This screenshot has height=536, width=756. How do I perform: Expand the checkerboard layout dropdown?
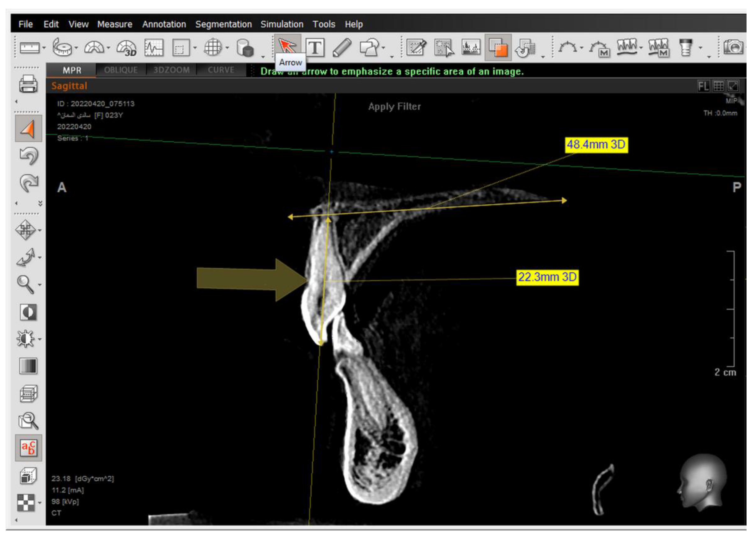[x=40, y=503]
